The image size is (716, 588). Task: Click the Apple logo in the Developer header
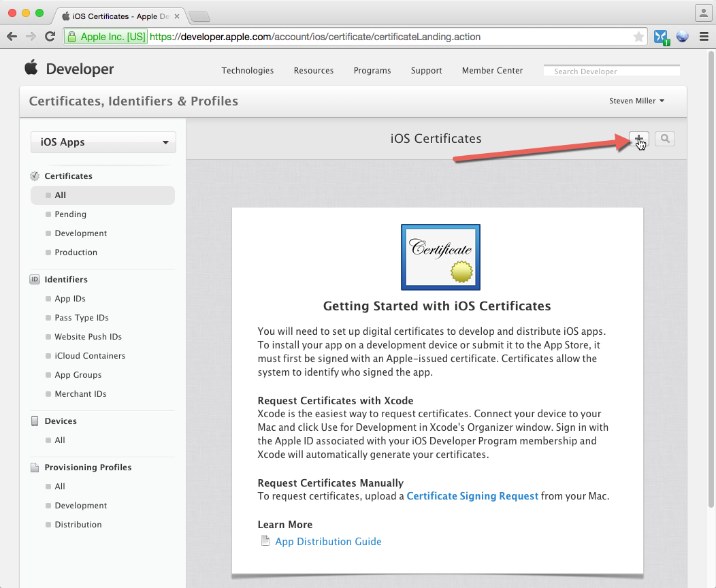pos(32,67)
